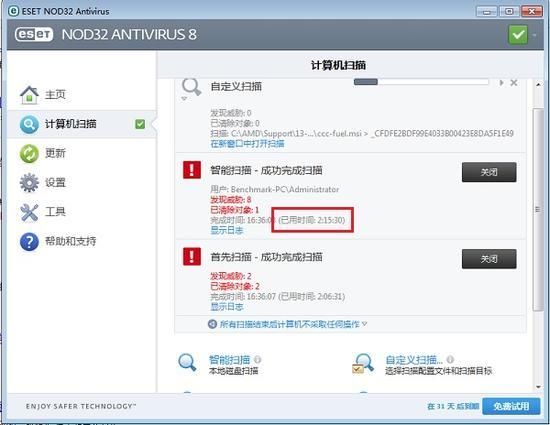Screen dimensions: 550x425
Task: Click info icon next to 智能扫描 link
Action: pyautogui.click(x=257, y=359)
